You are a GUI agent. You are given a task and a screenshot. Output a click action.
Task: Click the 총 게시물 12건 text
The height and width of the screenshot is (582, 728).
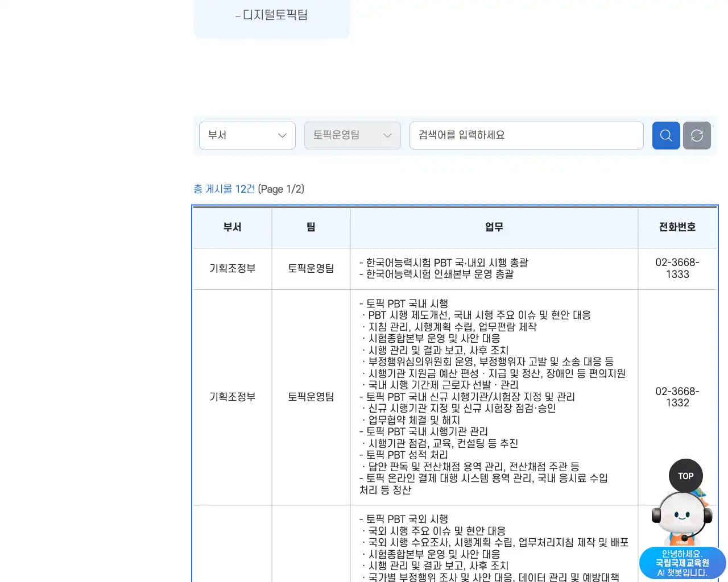[x=224, y=189]
